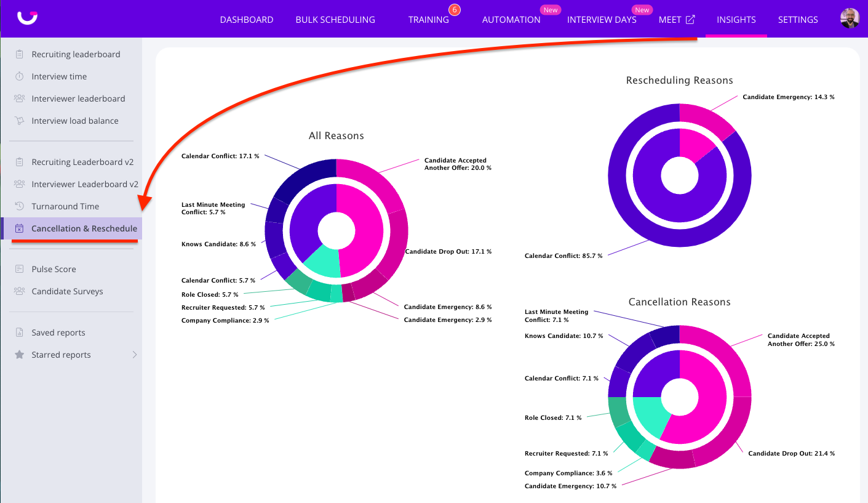Click the app logo in the header
868x503 pixels.
(x=28, y=18)
